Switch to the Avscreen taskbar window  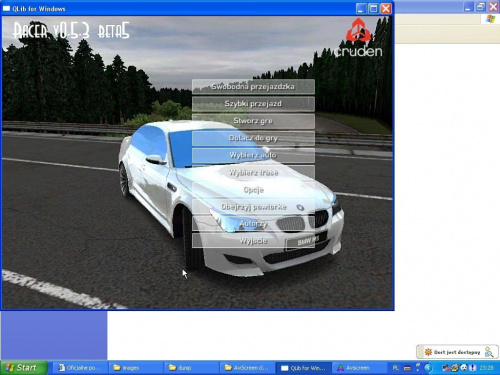pos(358,368)
